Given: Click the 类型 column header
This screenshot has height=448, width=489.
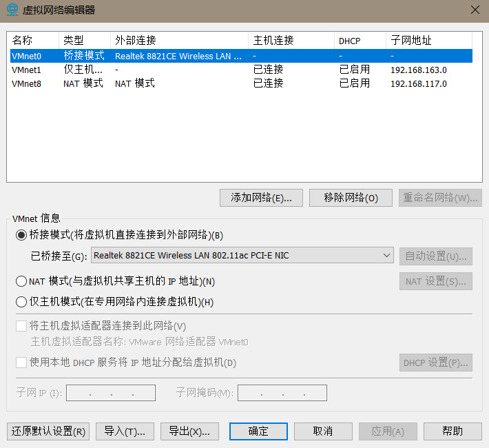Looking at the screenshot, I should [x=85, y=40].
